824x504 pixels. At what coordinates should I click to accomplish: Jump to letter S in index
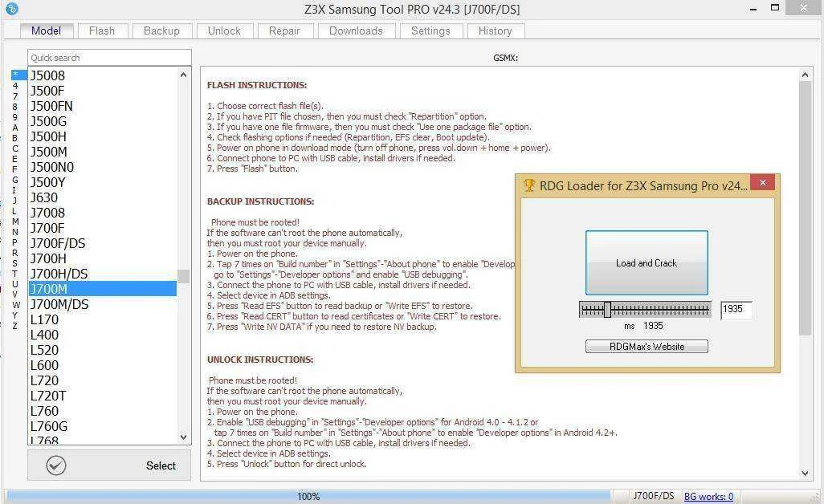15,263
